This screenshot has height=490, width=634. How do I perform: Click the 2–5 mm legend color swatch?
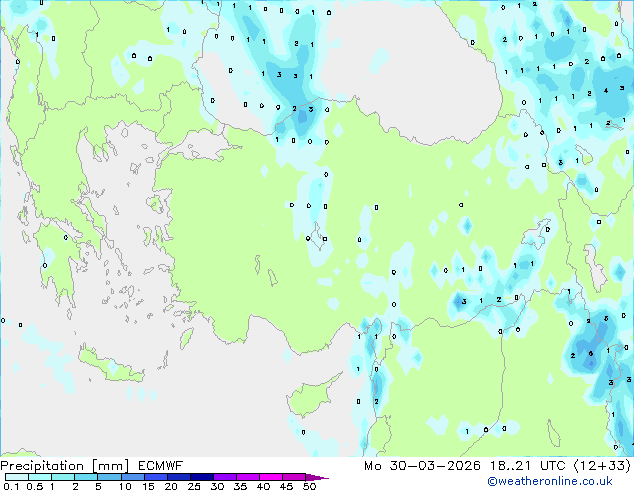pos(86,477)
